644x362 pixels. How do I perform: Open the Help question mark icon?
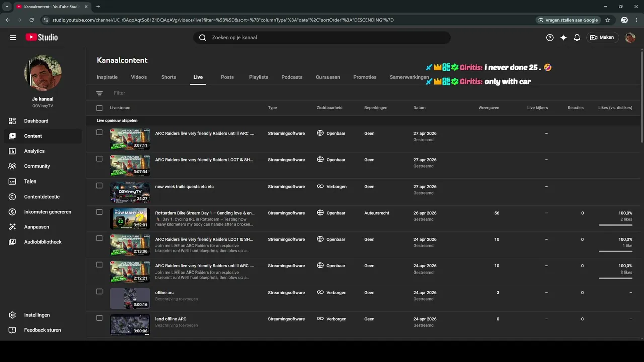click(x=550, y=37)
